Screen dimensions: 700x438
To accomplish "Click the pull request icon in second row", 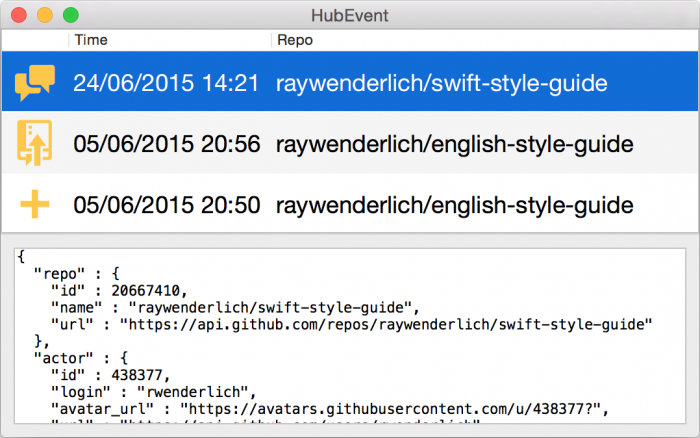I will tap(35, 144).
